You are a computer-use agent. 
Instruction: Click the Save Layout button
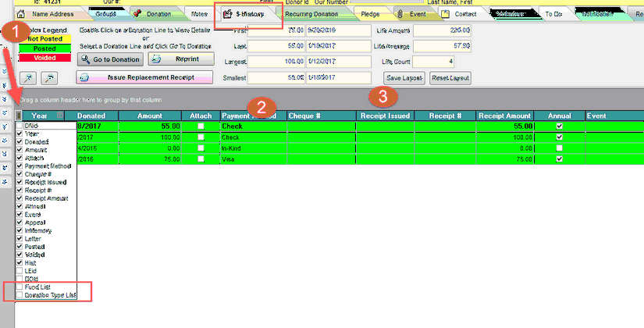404,78
